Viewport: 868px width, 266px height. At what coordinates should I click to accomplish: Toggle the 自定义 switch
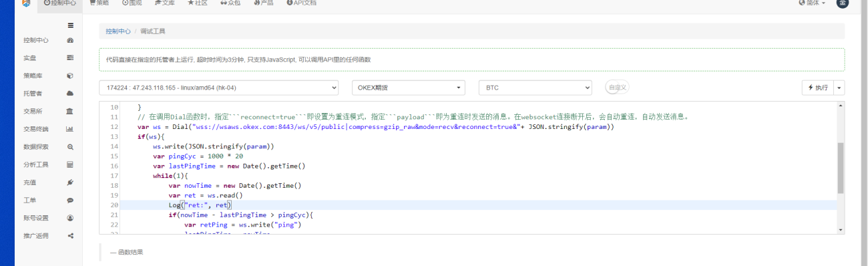617,88
